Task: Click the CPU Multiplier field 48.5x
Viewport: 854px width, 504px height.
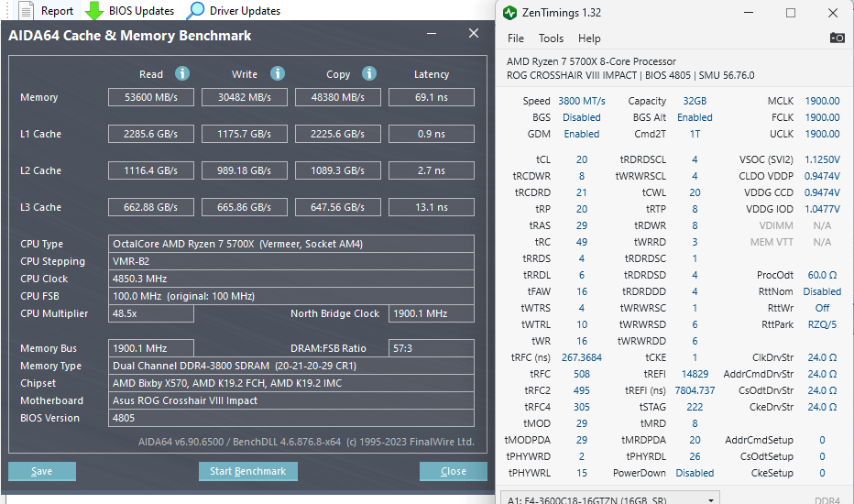Action: coord(151,313)
